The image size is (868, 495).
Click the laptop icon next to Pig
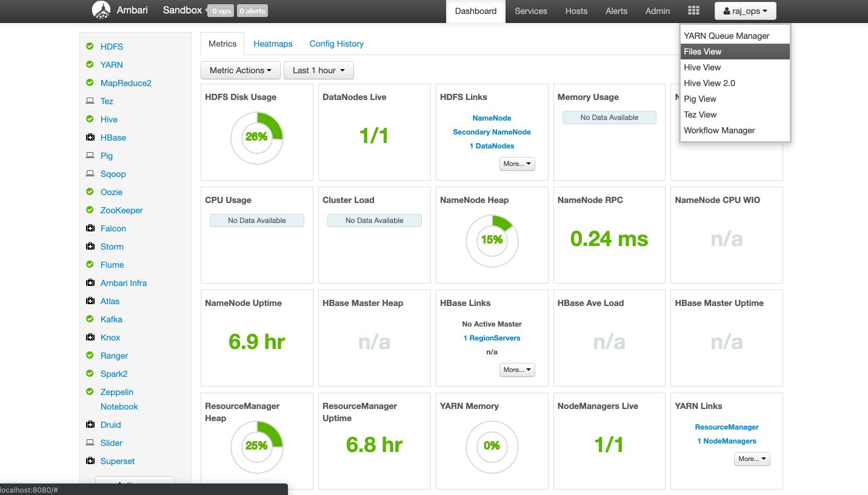90,155
